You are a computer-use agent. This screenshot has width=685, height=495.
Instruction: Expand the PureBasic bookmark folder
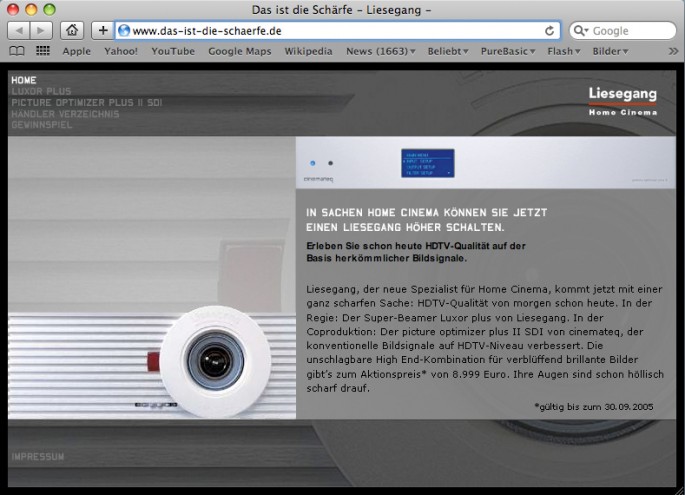pyautogui.click(x=508, y=51)
